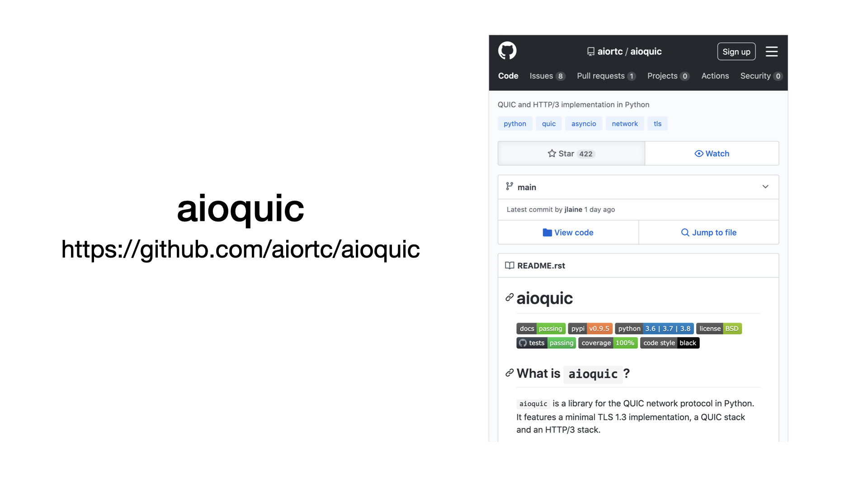Click the GitHub Octocat logo icon
Screen dimensions: 868x488
pos(507,51)
